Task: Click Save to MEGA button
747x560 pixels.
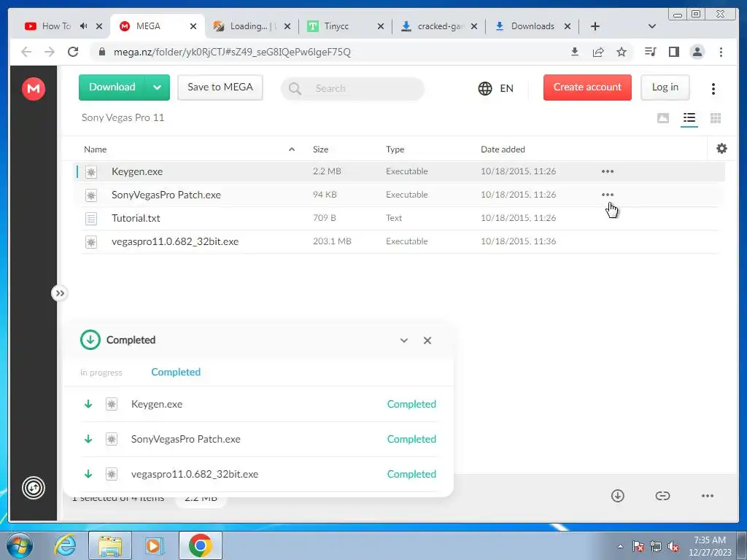Action: [220, 87]
